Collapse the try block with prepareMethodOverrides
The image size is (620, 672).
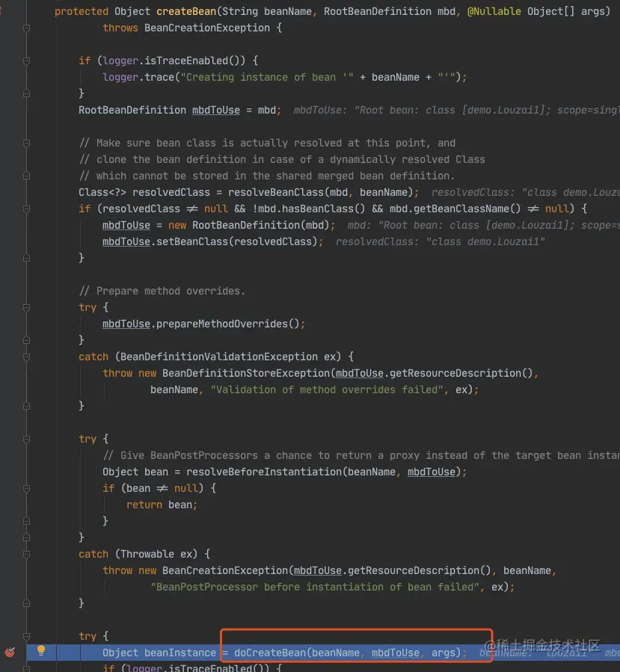[26, 307]
